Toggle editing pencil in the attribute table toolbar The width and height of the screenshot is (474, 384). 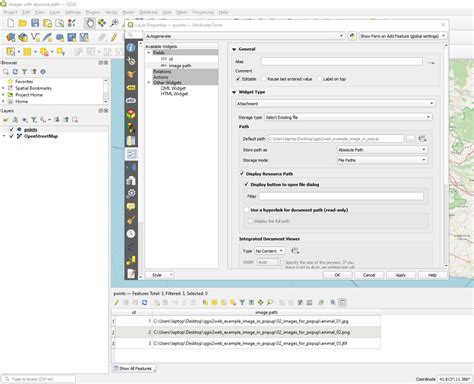117,302
